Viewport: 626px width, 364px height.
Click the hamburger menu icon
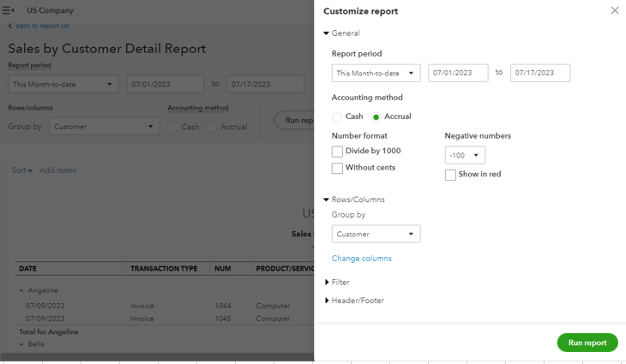tap(9, 10)
